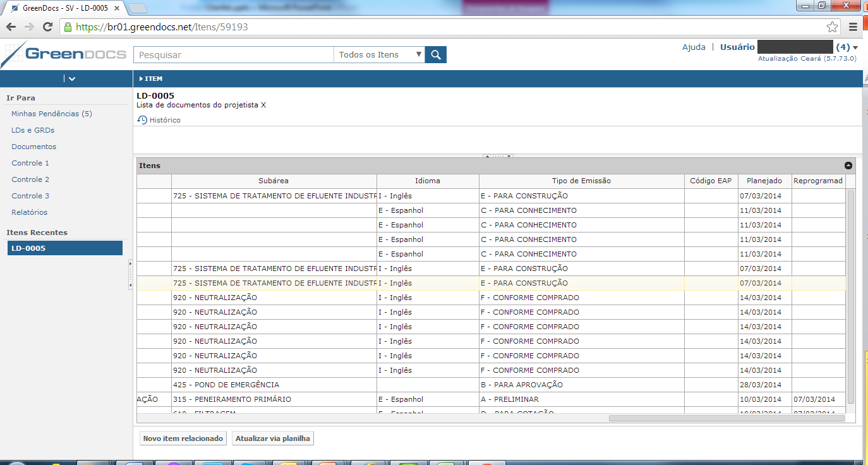The height and width of the screenshot is (465, 868).
Task: Select recent item LD-0005
Action: pyautogui.click(x=65, y=248)
